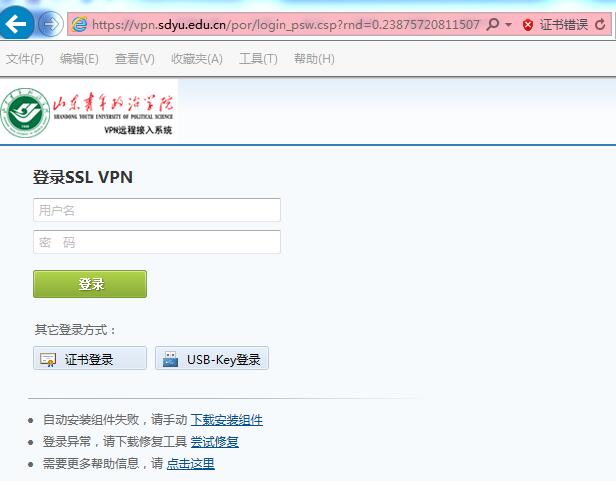Open the 编辑(E) menu
The height and width of the screenshot is (481, 616).
[x=79, y=59]
